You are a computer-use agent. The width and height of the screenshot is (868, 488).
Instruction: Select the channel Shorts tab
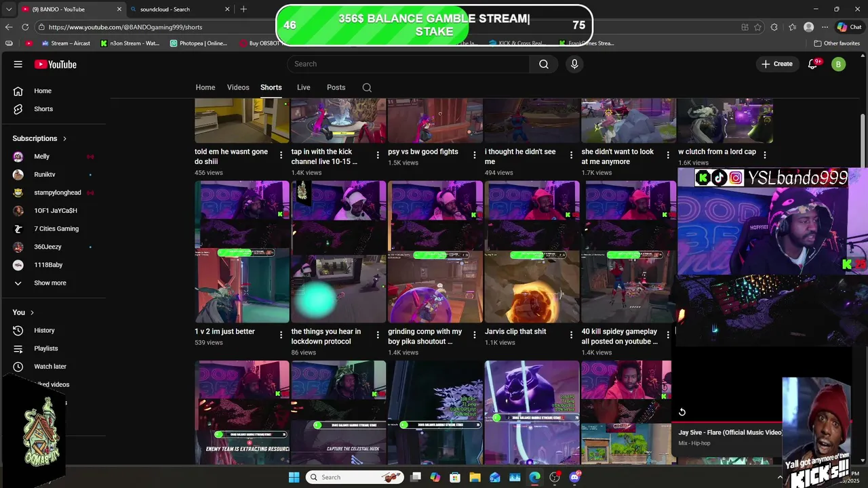click(x=271, y=87)
